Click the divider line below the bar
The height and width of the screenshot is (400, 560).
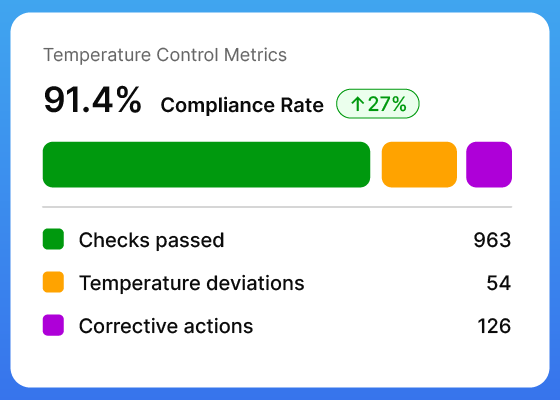coord(277,207)
